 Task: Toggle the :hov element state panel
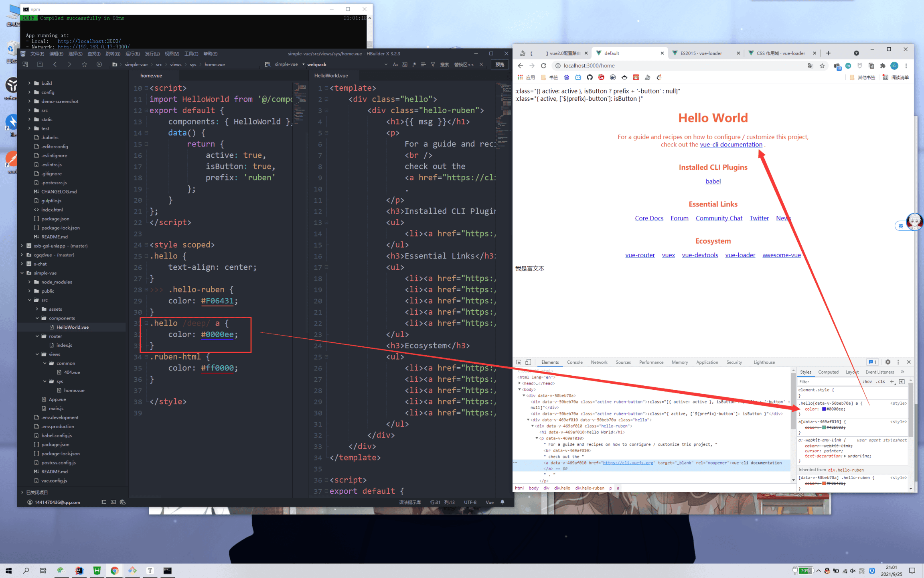pyautogui.click(x=867, y=382)
